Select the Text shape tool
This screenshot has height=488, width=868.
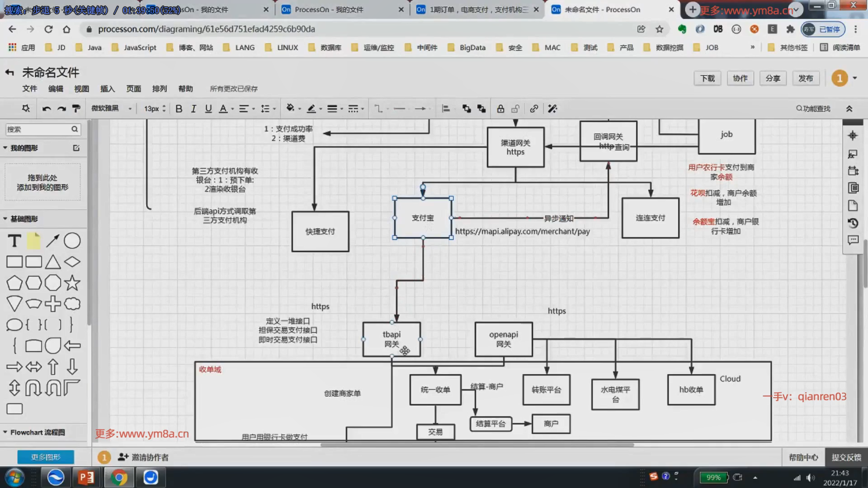[x=14, y=241]
